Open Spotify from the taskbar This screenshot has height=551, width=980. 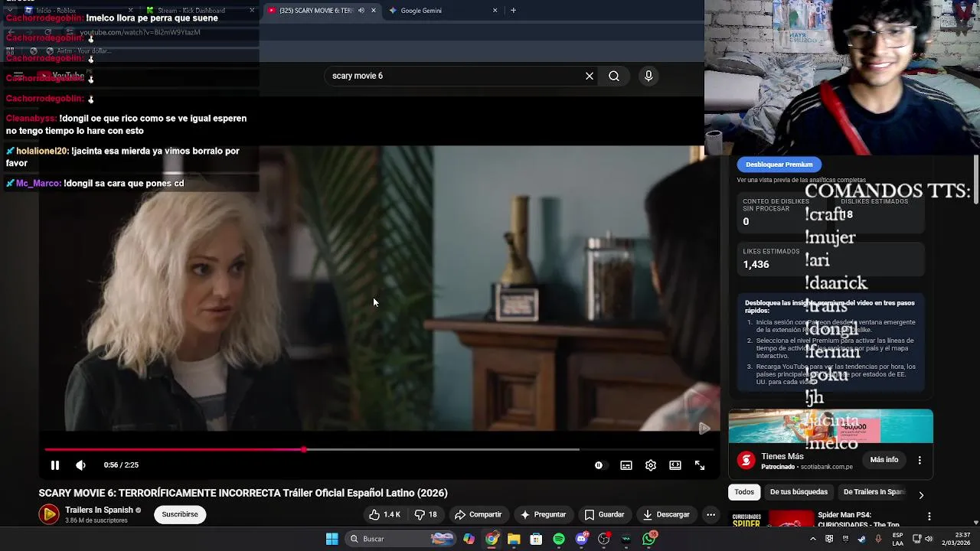(559, 539)
